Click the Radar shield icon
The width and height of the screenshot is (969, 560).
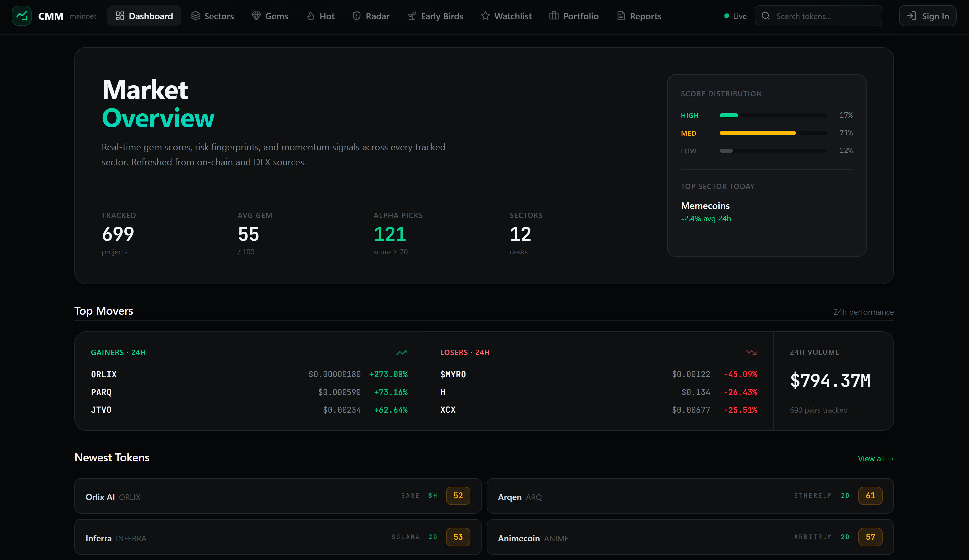click(x=357, y=16)
